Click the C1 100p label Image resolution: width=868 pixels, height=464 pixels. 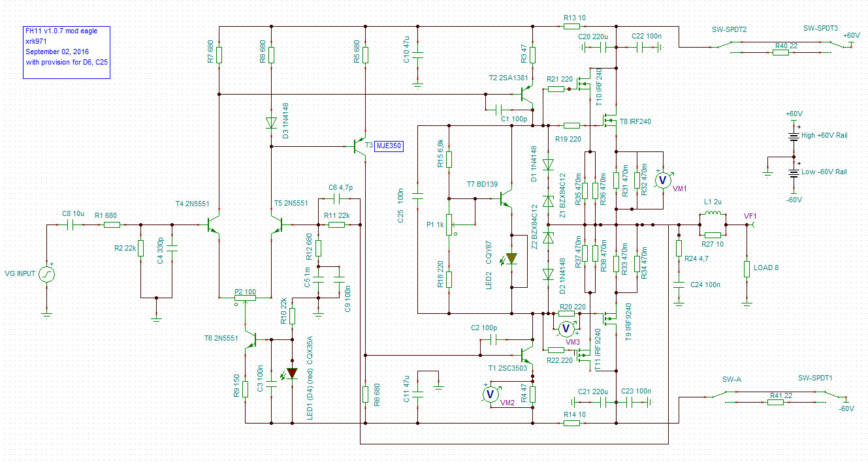click(514, 119)
